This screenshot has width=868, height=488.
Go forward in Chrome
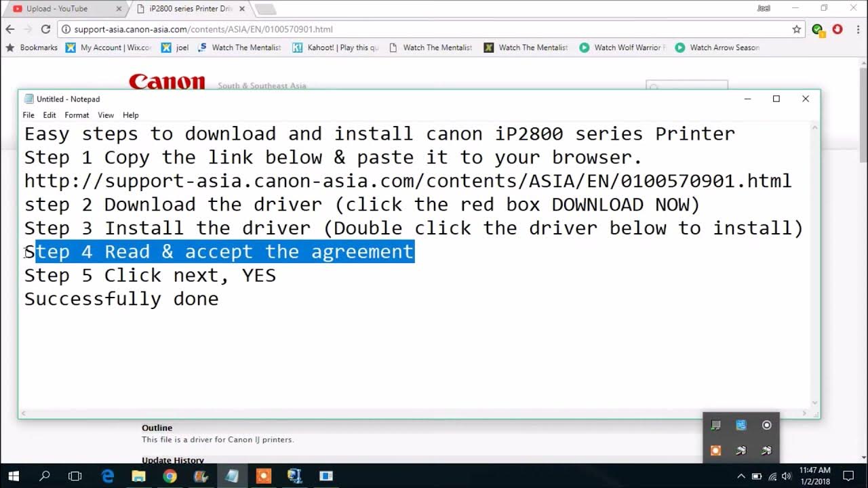point(28,29)
